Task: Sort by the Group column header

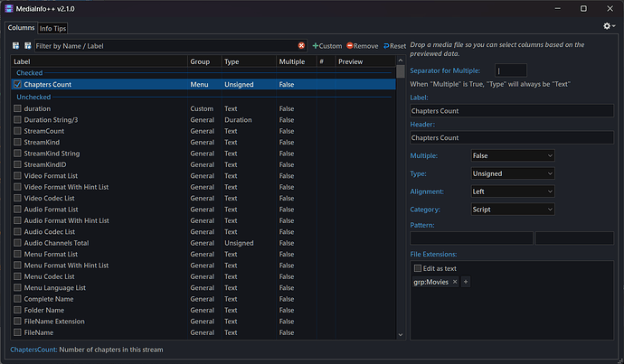Action: click(203, 61)
